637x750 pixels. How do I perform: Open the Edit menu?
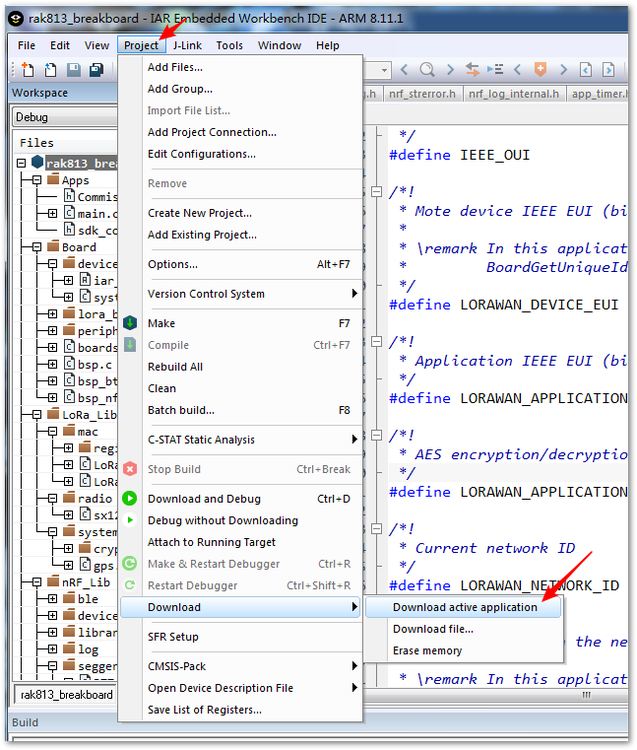pyautogui.click(x=60, y=45)
